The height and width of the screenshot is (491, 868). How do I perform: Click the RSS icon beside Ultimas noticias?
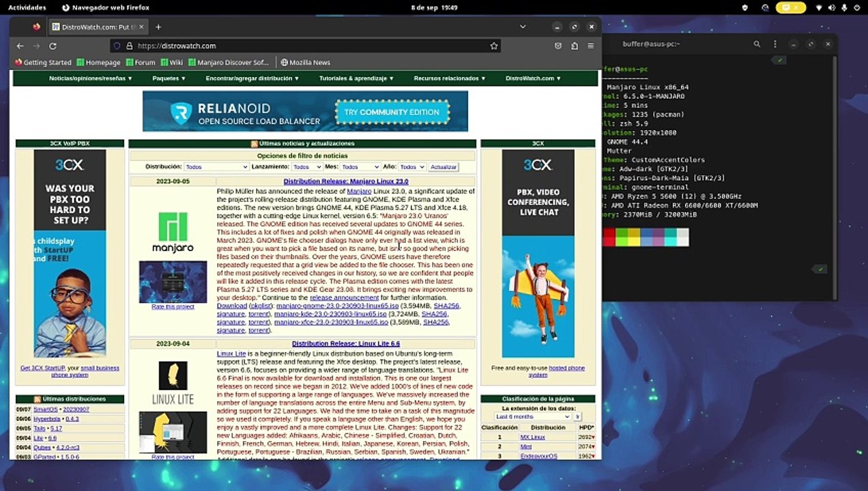254,144
